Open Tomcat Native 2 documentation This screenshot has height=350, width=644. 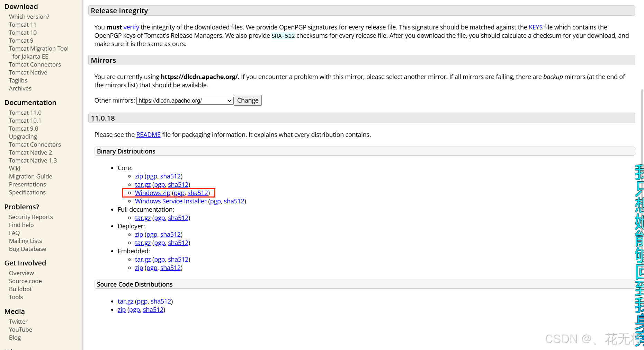click(x=30, y=152)
